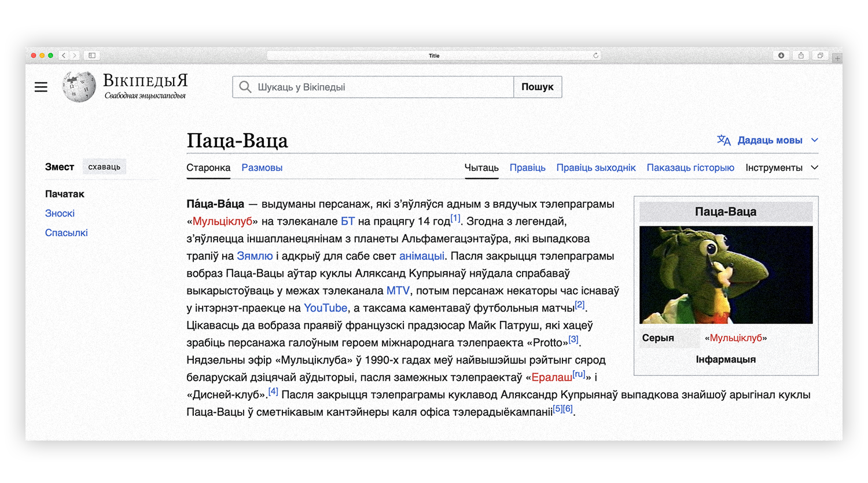The image size is (868, 483).
Task: Click the infobox title Паца-Ваца
Action: pos(726,212)
